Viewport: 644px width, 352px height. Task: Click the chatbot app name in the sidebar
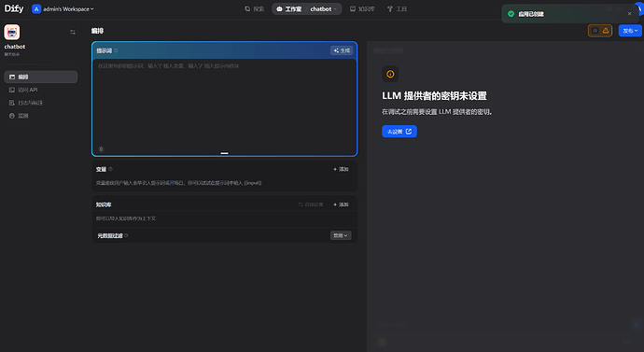pos(15,47)
